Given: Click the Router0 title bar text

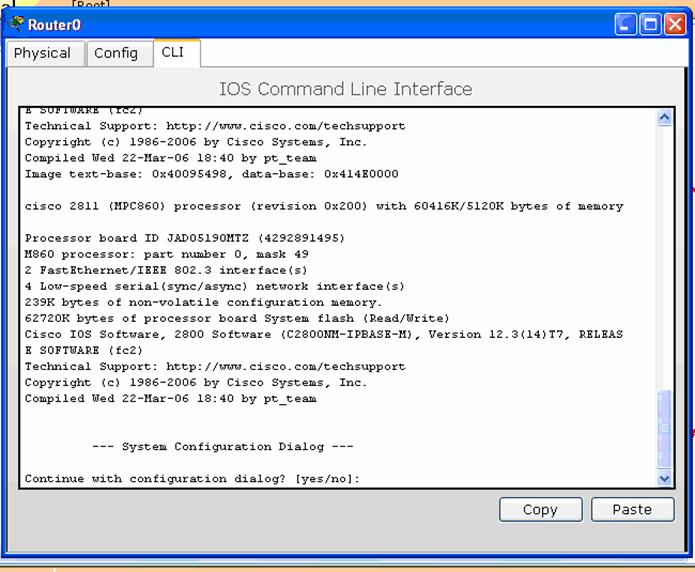Looking at the screenshot, I should pos(55,24).
